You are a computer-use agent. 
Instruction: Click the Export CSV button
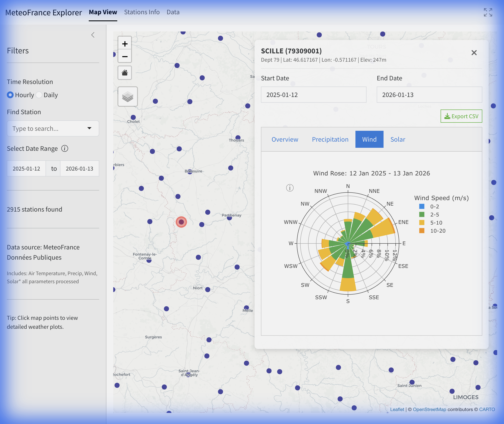tap(461, 116)
